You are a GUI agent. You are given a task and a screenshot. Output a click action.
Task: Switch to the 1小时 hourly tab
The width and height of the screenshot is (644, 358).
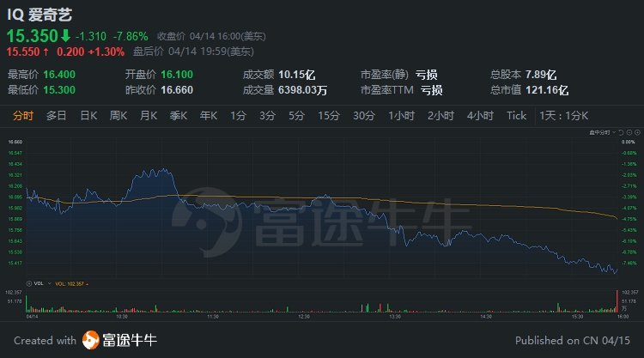(401, 116)
